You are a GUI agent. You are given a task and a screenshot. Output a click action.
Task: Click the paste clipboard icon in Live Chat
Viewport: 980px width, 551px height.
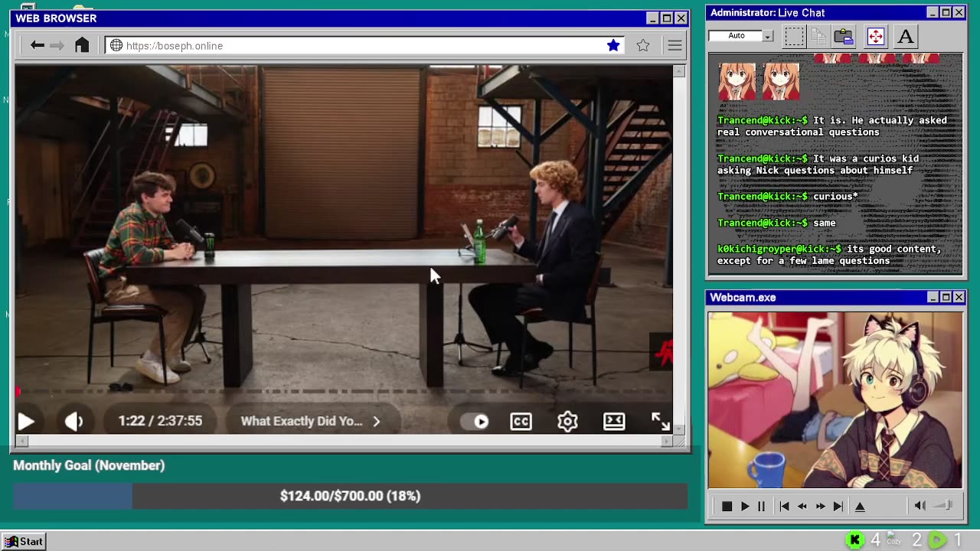843,36
